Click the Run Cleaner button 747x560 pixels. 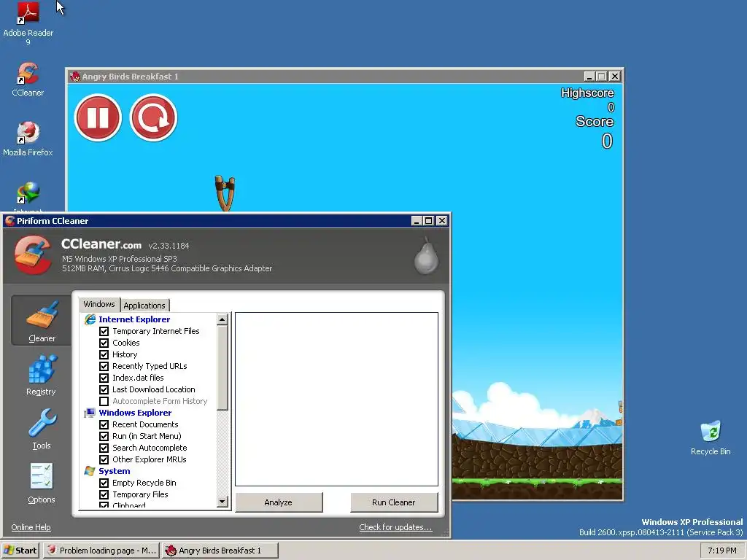click(393, 502)
